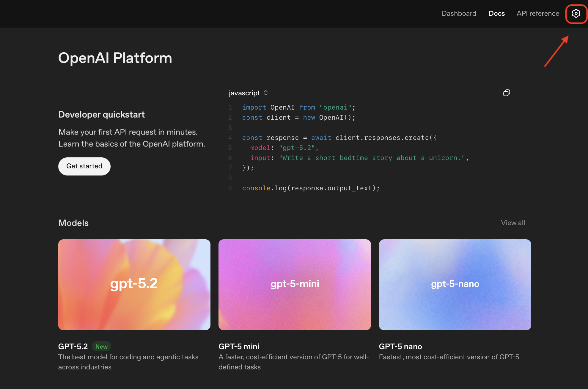Click the New badge next to GPT-5.2
Image resolution: width=588 pixels, height=389 pixels.
click(101, 346)
